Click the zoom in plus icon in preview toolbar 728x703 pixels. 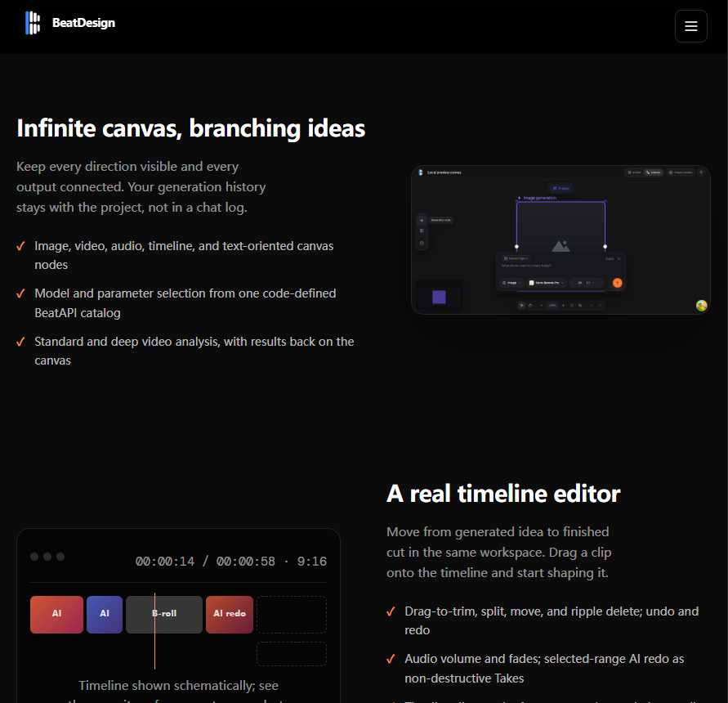point(563,305)
